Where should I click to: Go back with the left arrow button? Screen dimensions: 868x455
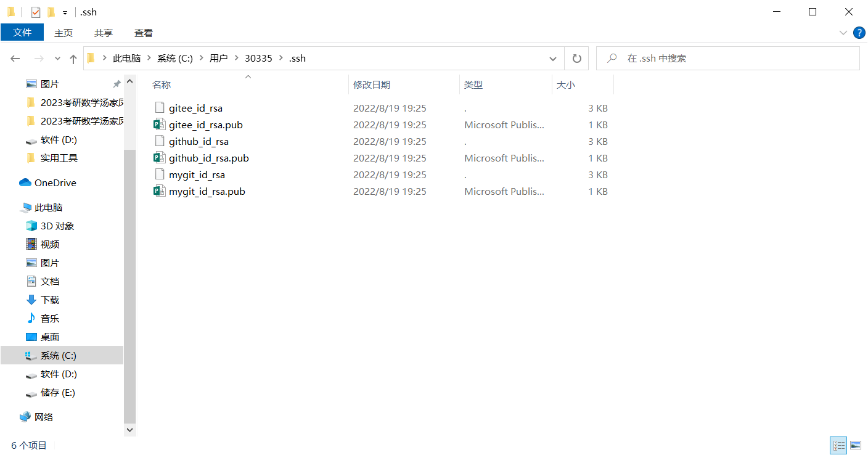pos(15,59)
